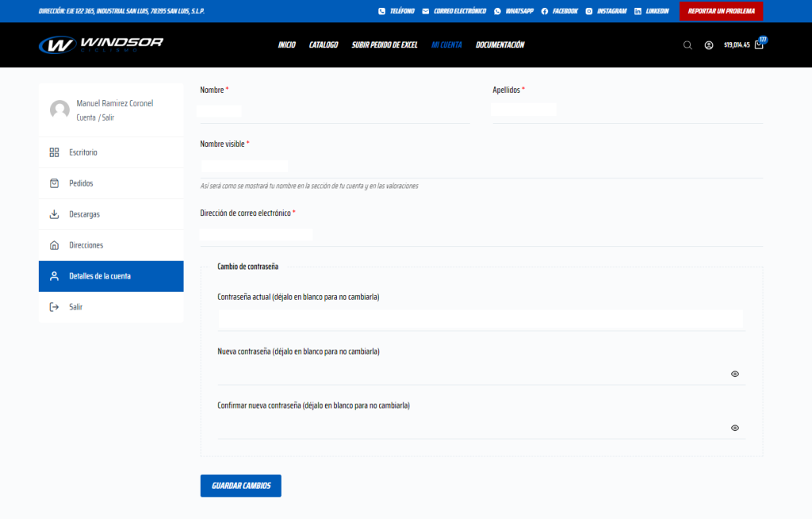
Task: Click the Windsor logo
Action: [101, 44]
